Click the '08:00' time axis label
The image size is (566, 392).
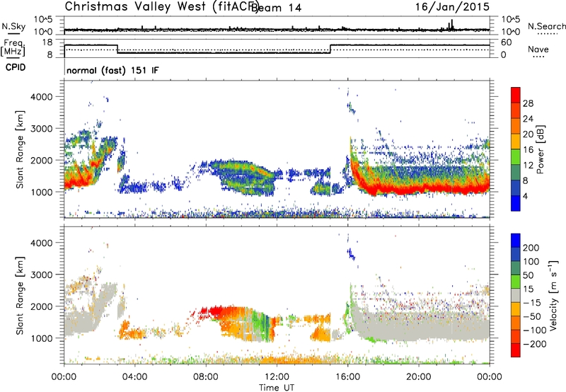[x=206, y=377]
